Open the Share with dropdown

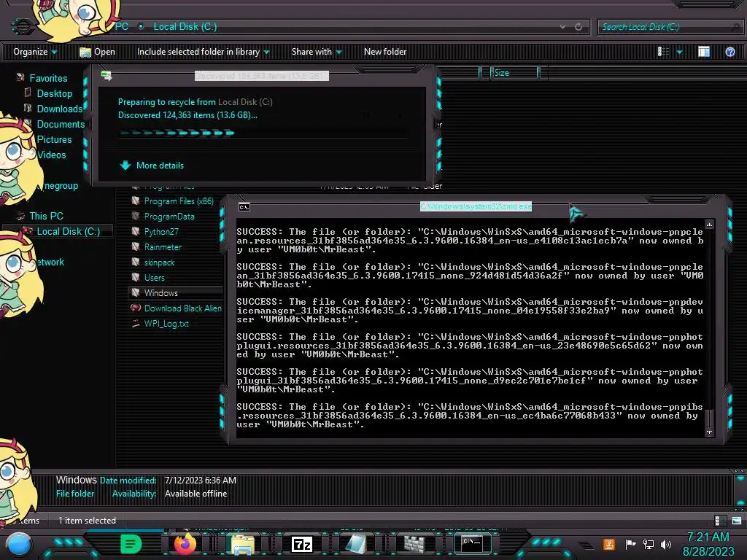pyautogui.click(x=317, y=52)
